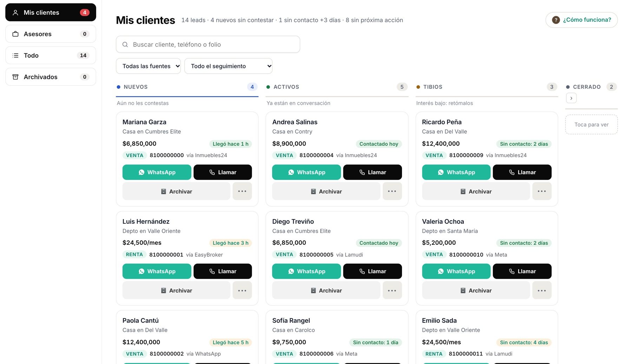Click 'Sin contacto: 4 días' badge
This screenshot has height=364, width=632.
point(524,343)
